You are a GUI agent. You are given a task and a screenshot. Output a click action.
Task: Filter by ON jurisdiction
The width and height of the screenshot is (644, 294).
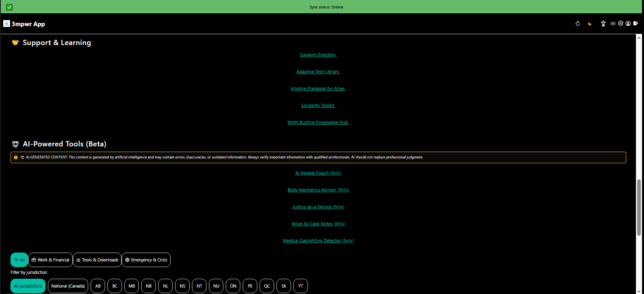pyautogui.click(x=233, y=286)
